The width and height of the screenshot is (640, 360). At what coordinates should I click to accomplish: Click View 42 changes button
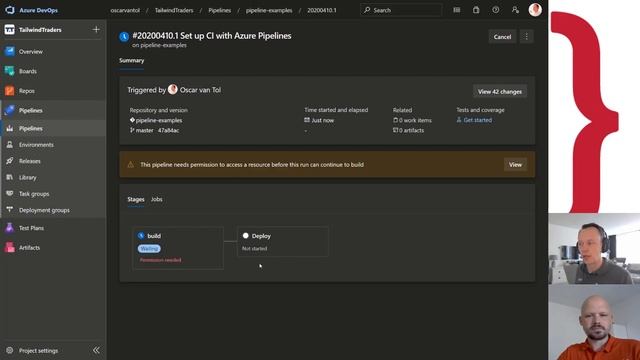point(500,91)
